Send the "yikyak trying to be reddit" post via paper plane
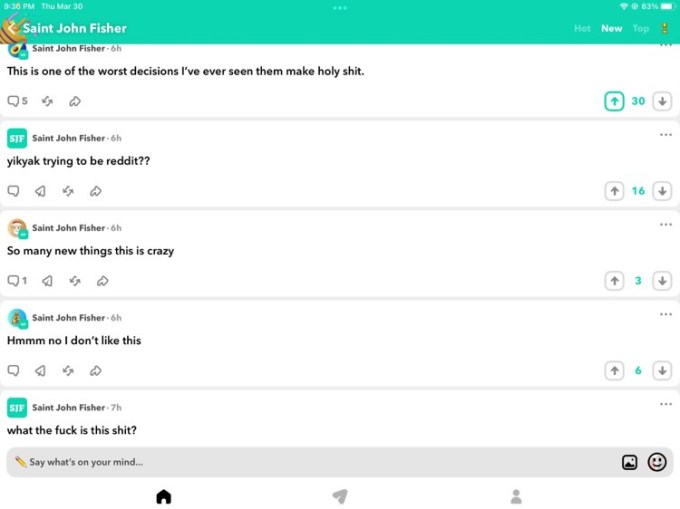 40,191
